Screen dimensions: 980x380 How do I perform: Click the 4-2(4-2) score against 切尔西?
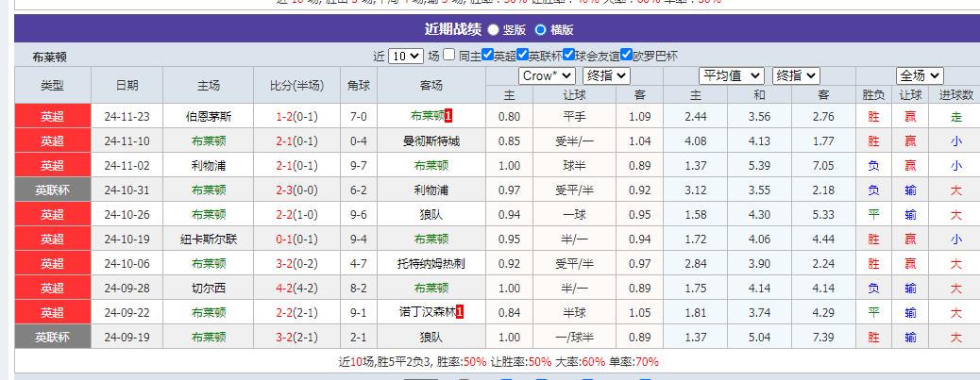(x=296, y=288)
